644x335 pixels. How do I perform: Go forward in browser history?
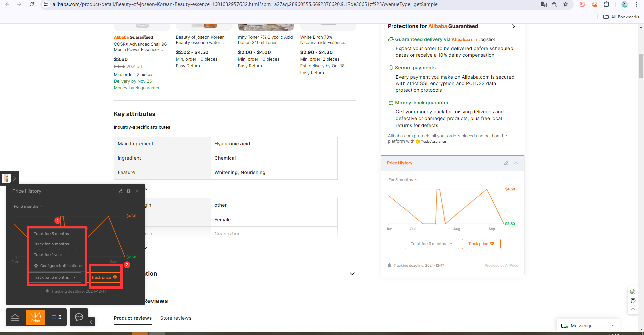pos(19,4)
